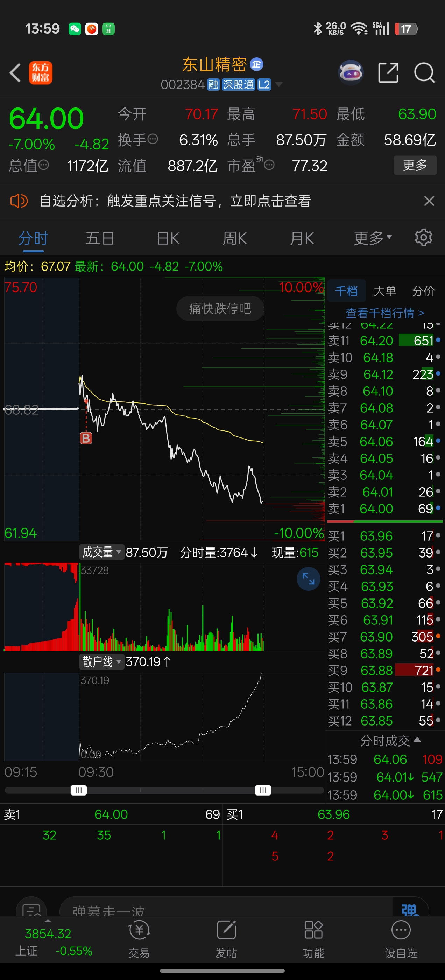Screen dimensions: 445x980
Task: Switch to the 周K tab
Action: (x=235, y=238)
